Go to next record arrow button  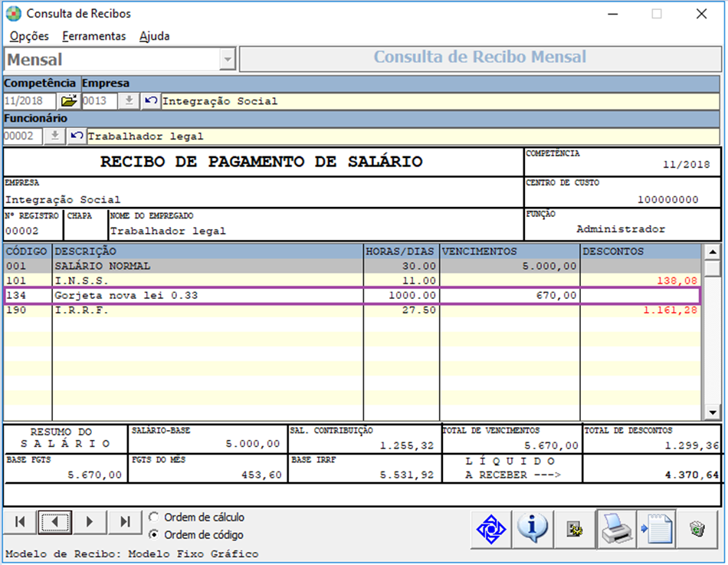(90, 522)
